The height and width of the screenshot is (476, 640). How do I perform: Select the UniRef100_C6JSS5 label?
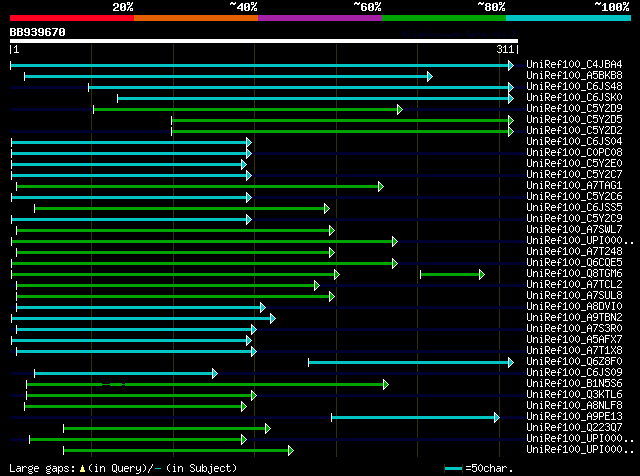pyautogui.click(x=574, y=208)
